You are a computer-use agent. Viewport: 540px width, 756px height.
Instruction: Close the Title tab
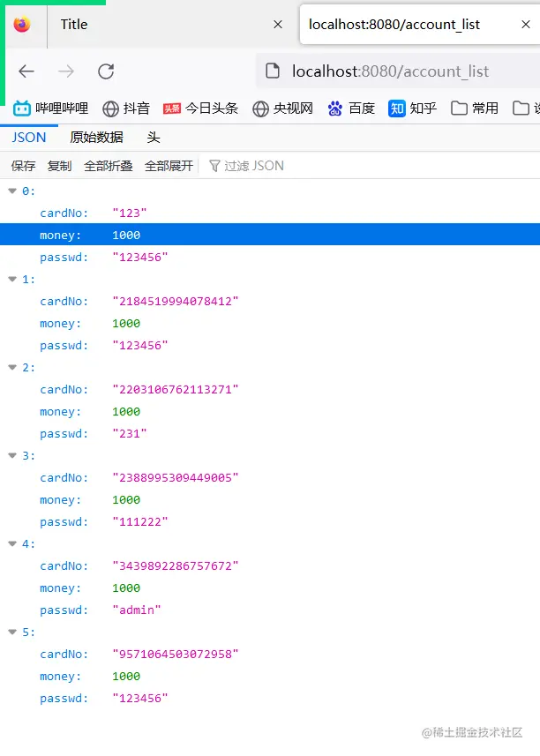click(x=278, y=24)
